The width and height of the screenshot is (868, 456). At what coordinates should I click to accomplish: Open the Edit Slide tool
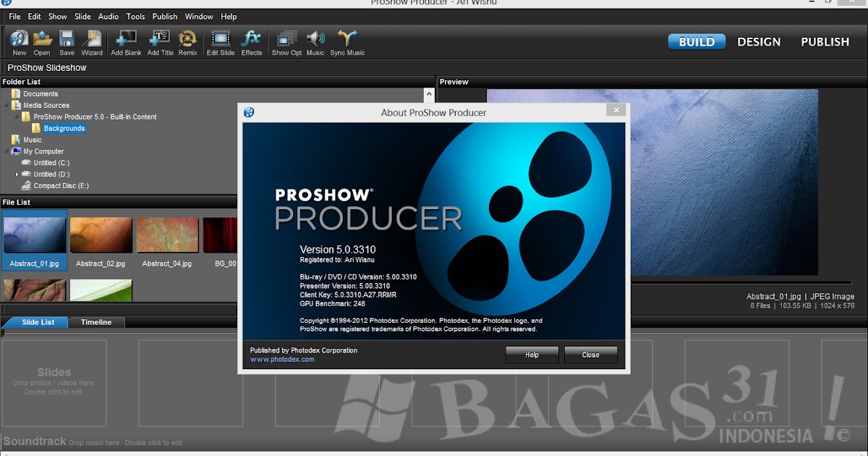click(221, 43)
